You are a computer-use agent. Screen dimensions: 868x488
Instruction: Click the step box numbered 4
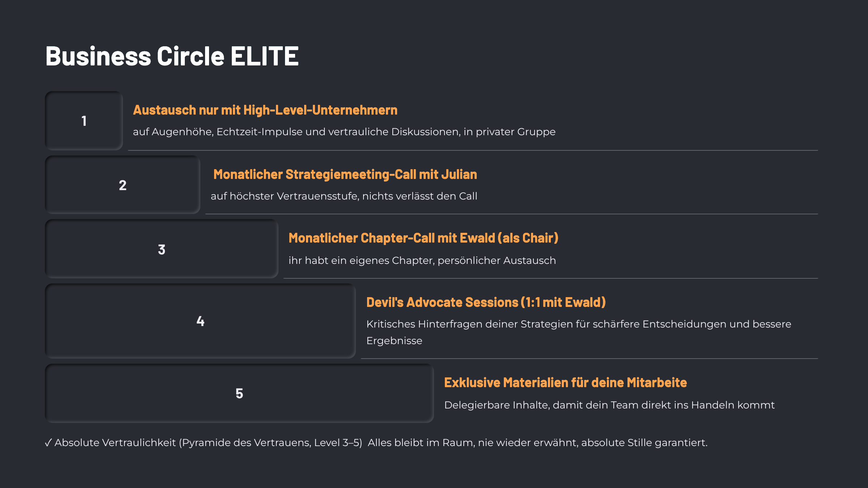click(200, 321)
